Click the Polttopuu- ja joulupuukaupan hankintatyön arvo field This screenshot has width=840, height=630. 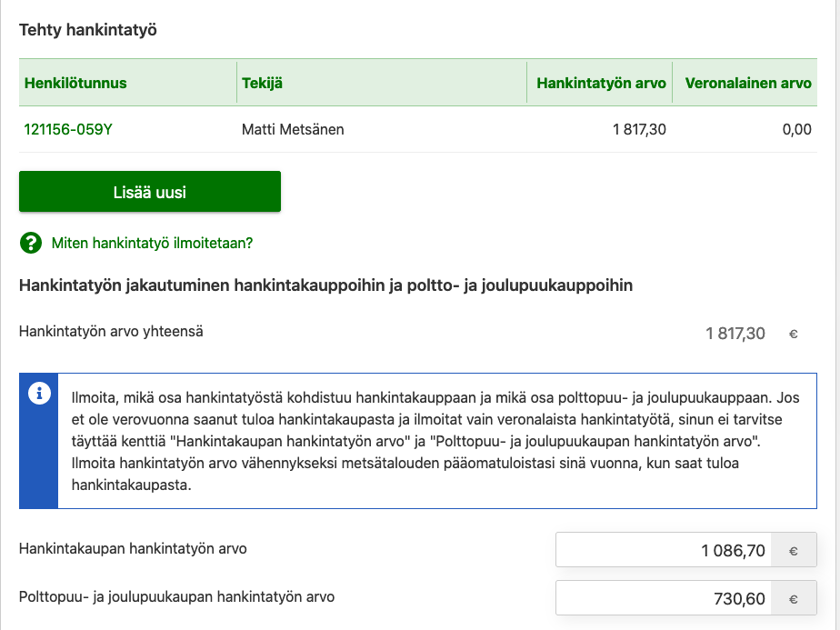pyautogui.click(x=664, y=598)
